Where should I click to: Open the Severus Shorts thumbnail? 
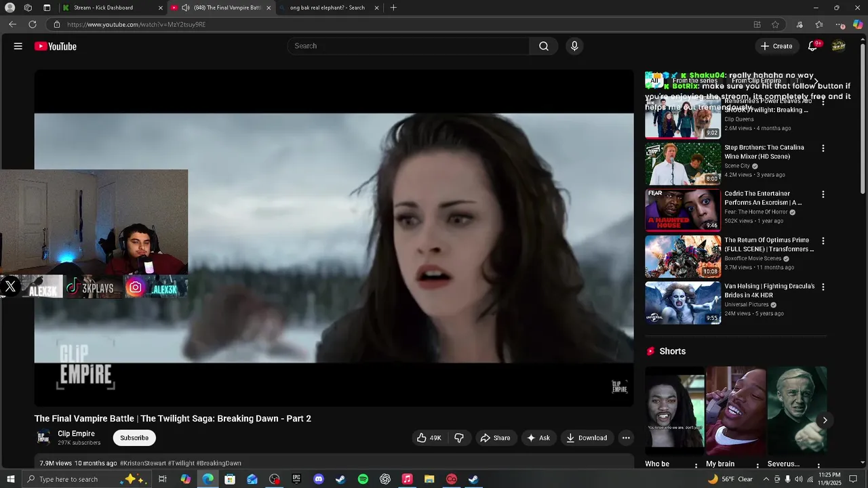click(797, 411)
